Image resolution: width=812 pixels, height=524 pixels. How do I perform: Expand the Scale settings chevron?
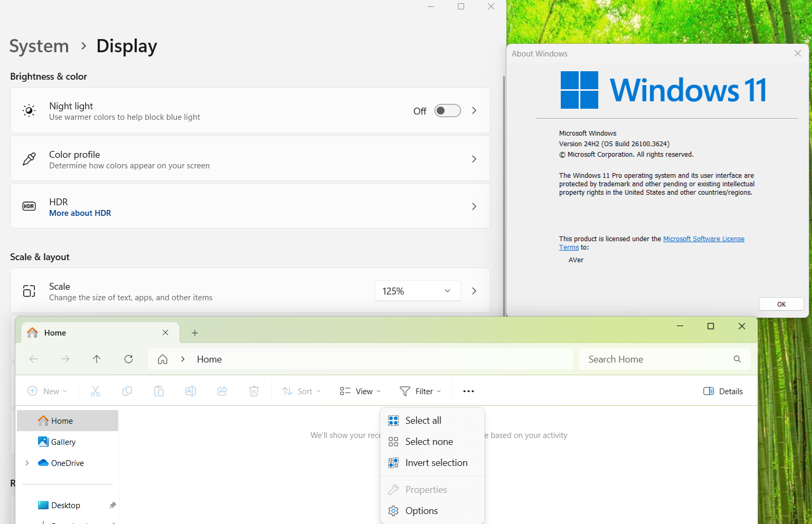(x=474, y=291)
